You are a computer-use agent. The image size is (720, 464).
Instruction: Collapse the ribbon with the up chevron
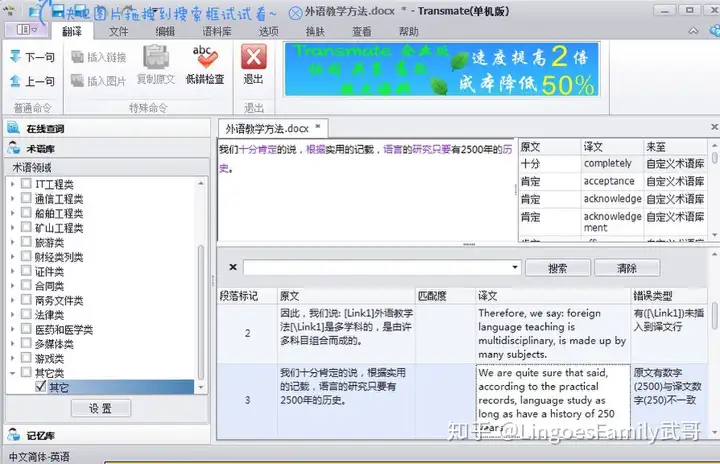click(693, 31)
